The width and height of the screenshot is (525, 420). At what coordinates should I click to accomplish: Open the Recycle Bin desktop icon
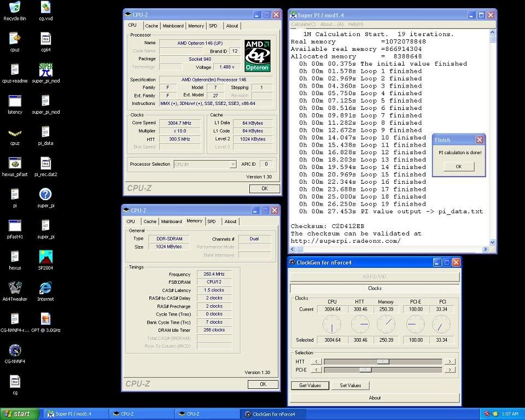click(15, 7)
